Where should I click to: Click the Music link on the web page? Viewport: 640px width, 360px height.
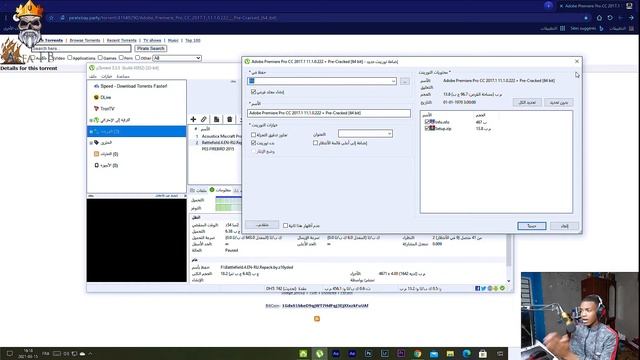173,40
